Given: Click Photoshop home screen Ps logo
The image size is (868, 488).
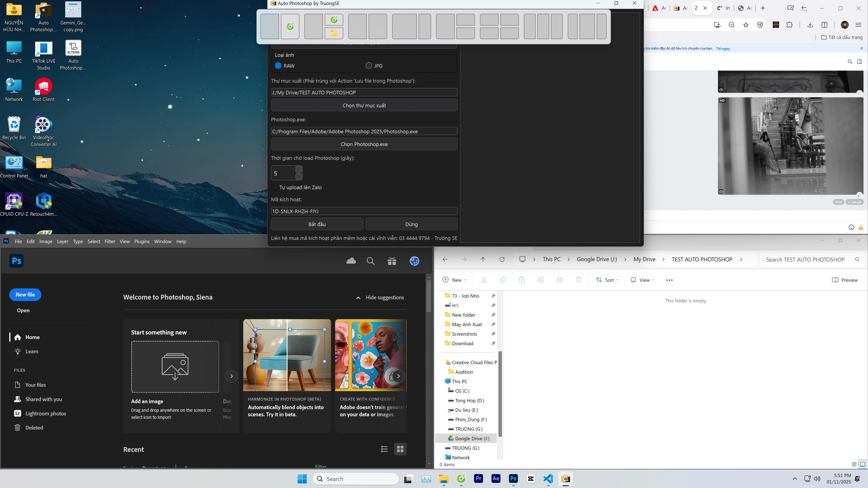Looking at the screenshot, I should pyautogui.click(x=17, y=261).
